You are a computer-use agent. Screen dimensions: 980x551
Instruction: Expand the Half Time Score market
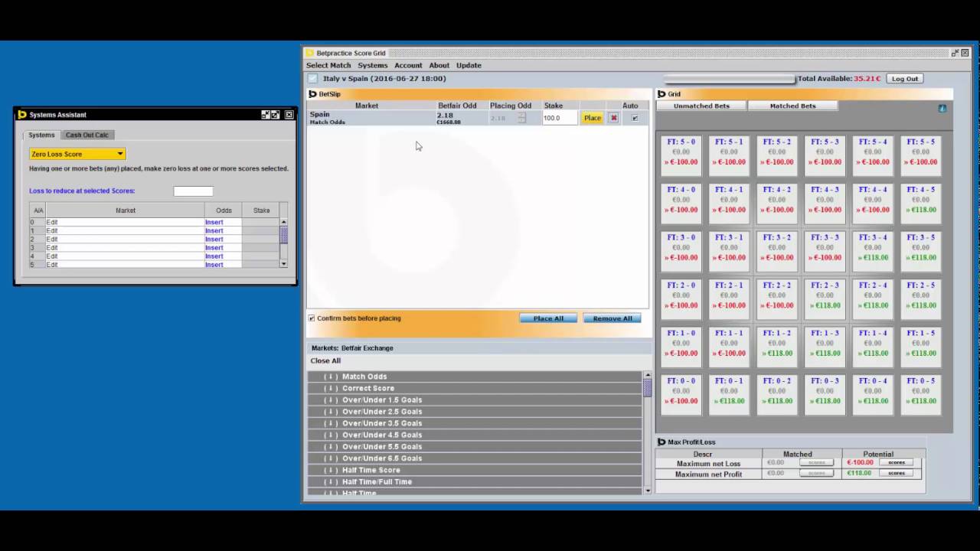click(475, 470)
